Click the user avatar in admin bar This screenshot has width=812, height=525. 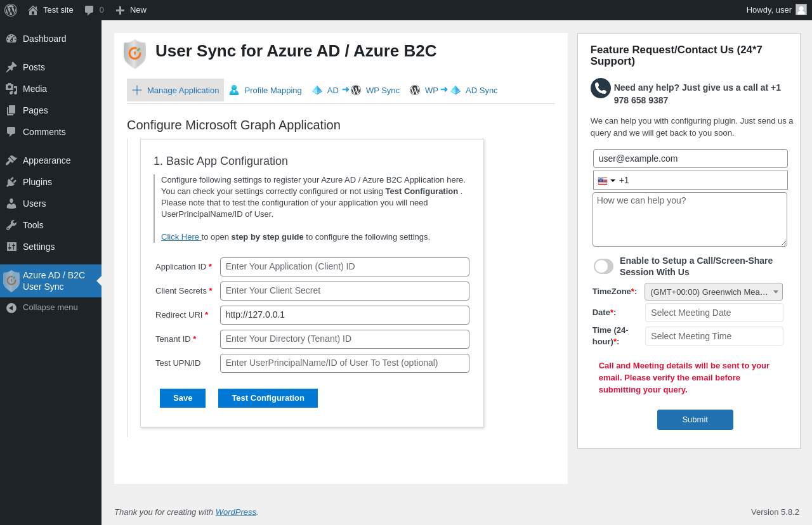click(801, 10)
